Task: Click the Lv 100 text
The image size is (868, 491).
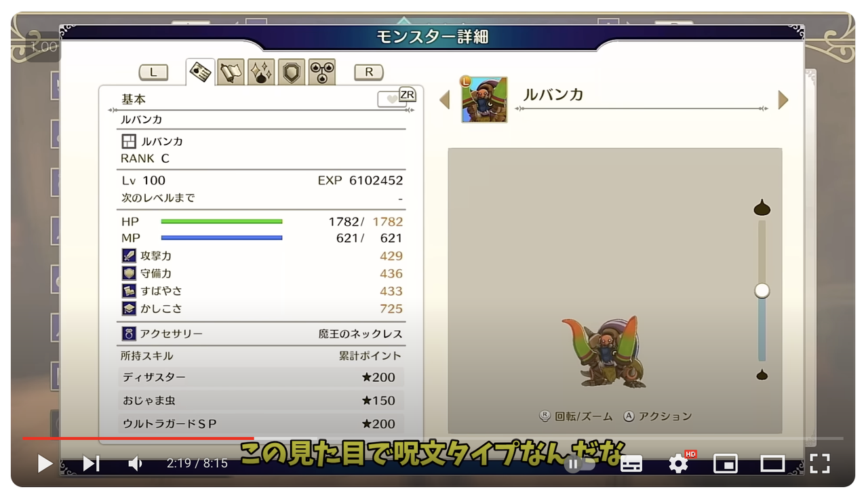Action: 144,180
